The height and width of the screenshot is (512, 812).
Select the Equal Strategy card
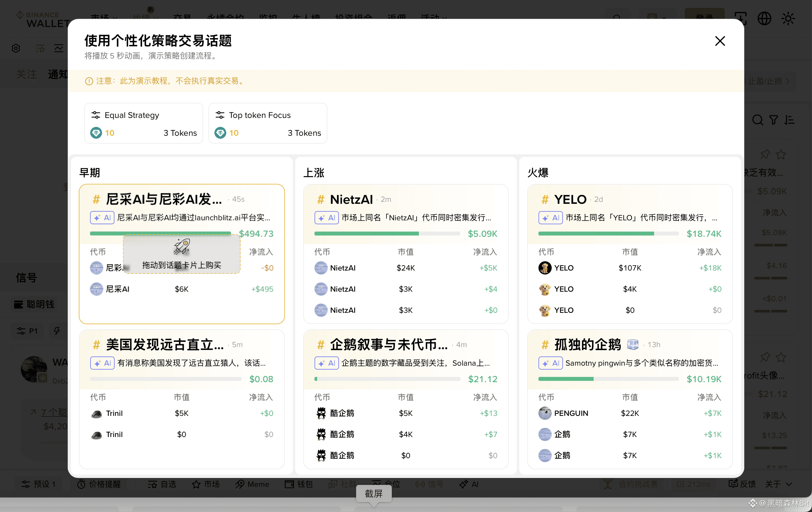pyautogui.click(x=143, y=123)
